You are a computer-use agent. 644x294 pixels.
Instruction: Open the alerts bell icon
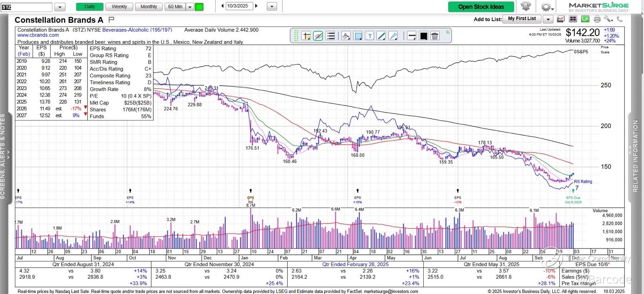point(526,7)
